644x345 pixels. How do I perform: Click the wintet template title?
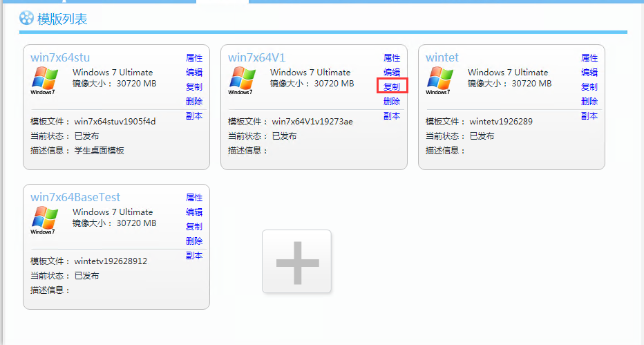click(x=442, y=57)
